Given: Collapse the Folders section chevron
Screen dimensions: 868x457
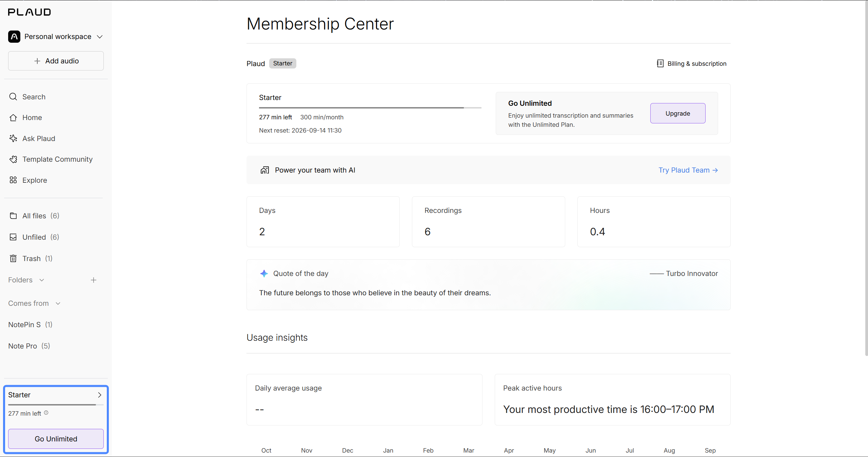Looking at the screenshot, I should tap(42, 280).
